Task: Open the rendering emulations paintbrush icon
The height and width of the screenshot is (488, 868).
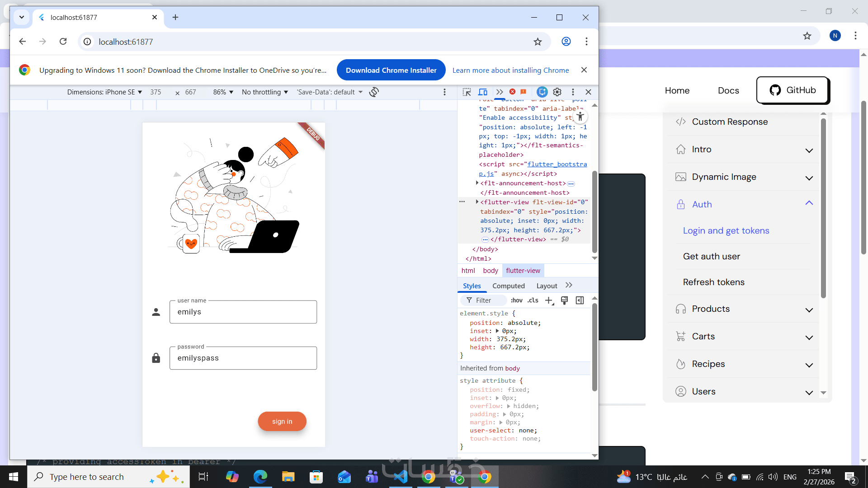Action: [x=564, y=300]
